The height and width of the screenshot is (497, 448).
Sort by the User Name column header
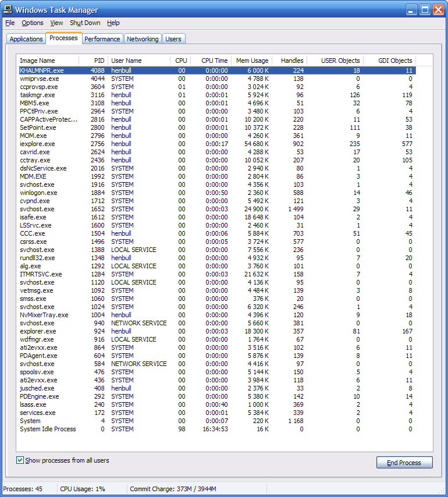[139, 61]
